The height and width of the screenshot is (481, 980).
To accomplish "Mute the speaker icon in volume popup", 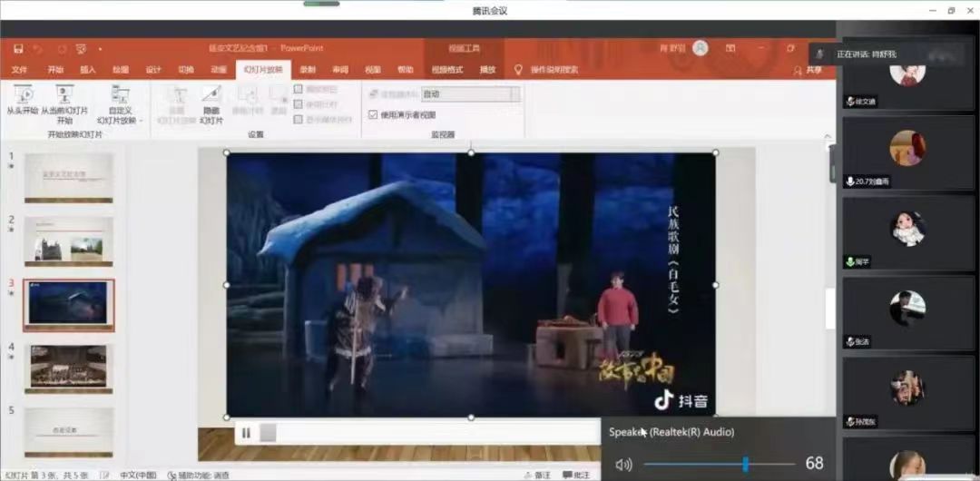I will [x=623, y=465].
